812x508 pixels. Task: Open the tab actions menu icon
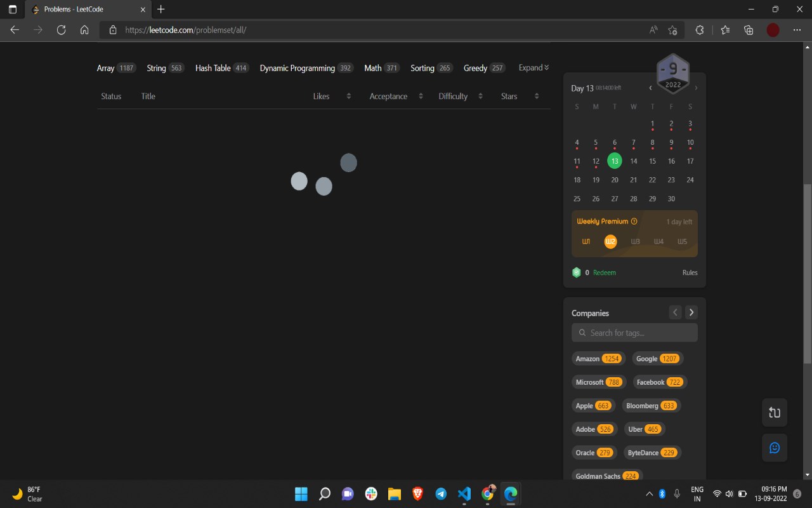pos(13,10)
